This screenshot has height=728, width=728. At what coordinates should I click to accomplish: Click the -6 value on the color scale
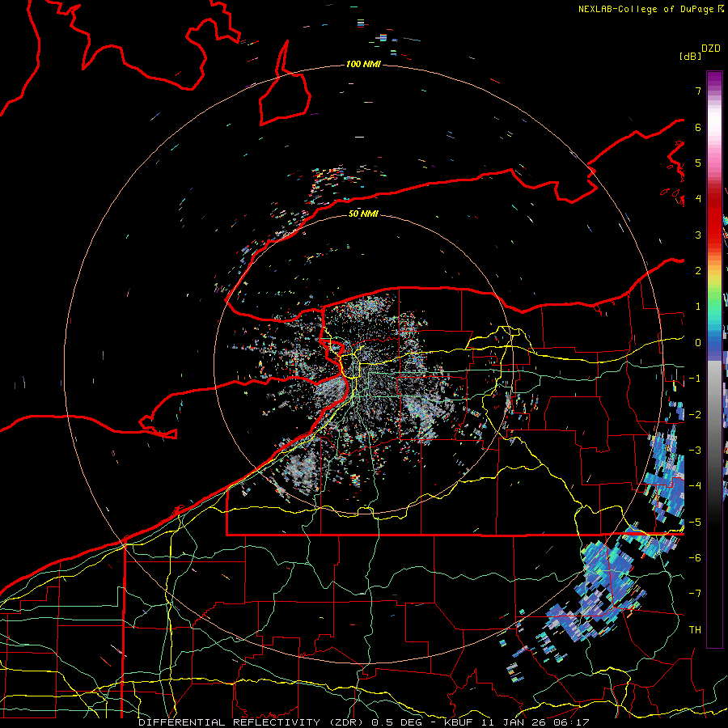695,558
